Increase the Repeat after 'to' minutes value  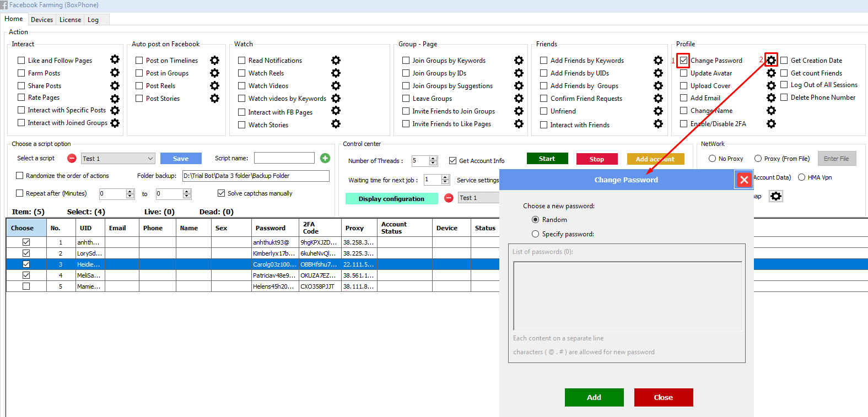(187, 192)
